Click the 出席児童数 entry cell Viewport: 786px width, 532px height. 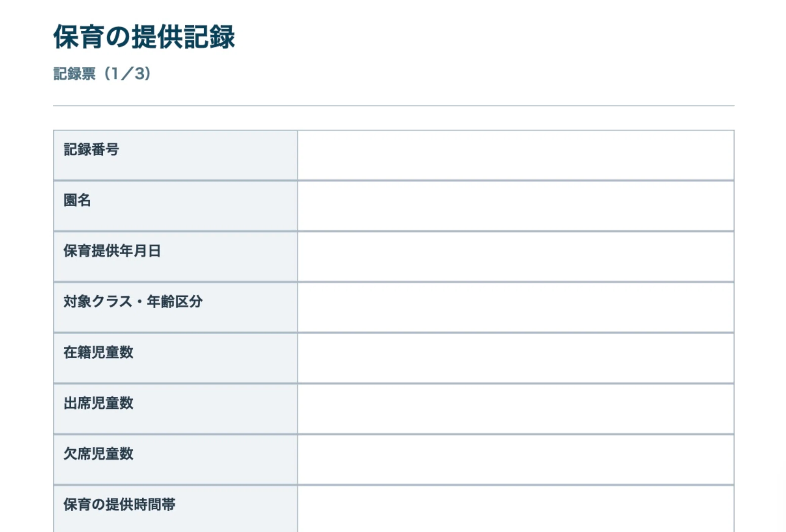[516, 409]
